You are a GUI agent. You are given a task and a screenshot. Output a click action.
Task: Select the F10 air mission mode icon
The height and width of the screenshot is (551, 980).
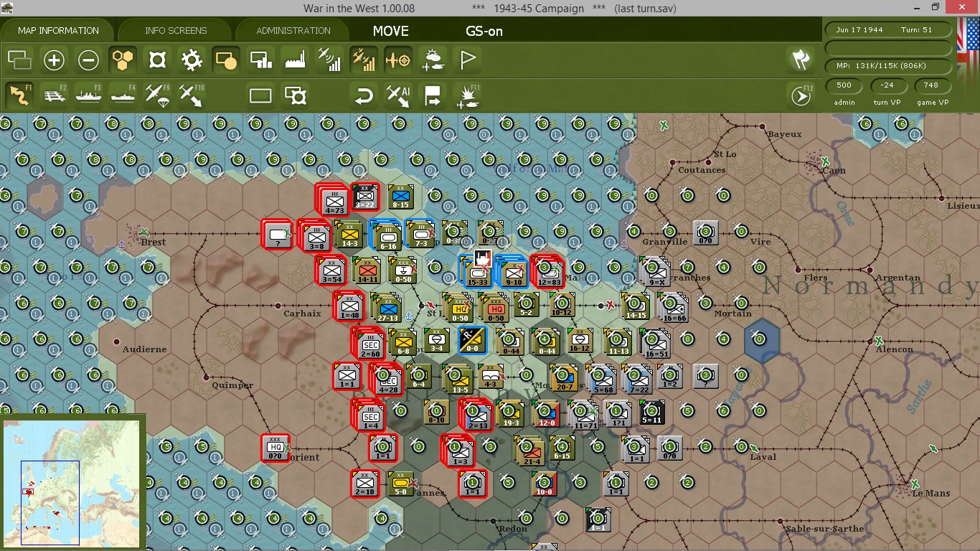[192, 95]
